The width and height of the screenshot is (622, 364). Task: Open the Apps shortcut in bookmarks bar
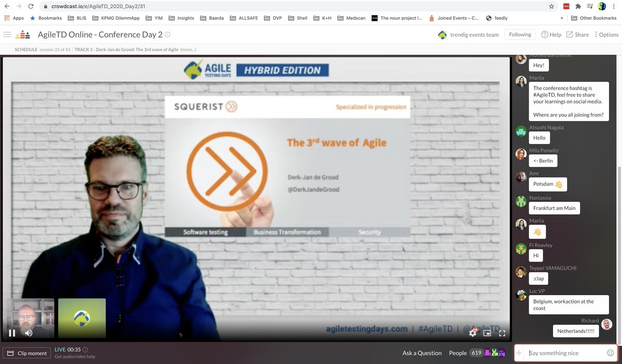click(x=14, y=18)
